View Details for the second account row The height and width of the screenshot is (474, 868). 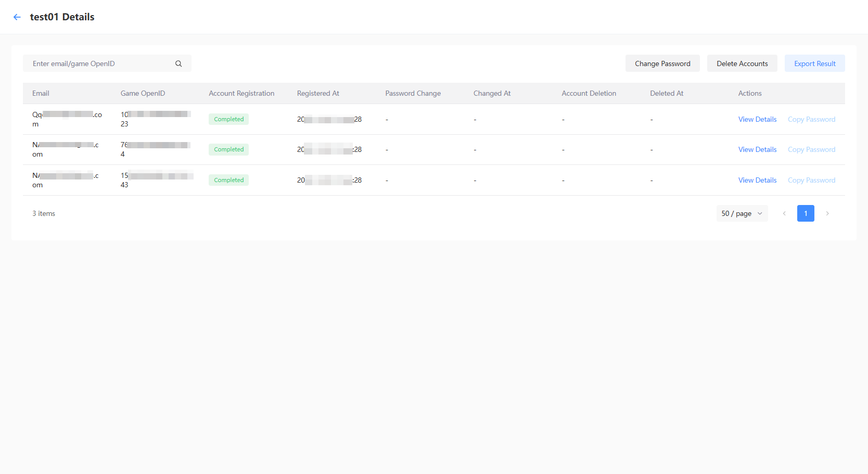click(757, 149)
